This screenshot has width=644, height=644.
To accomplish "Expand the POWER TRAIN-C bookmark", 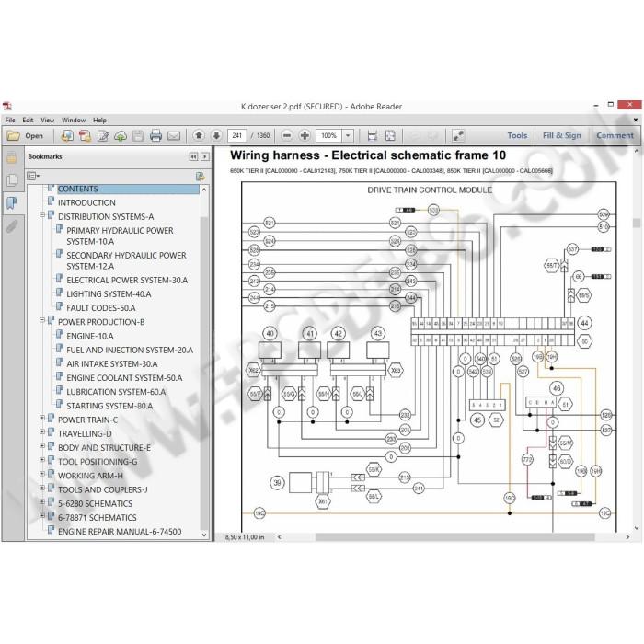I will (x=42, y=419).
